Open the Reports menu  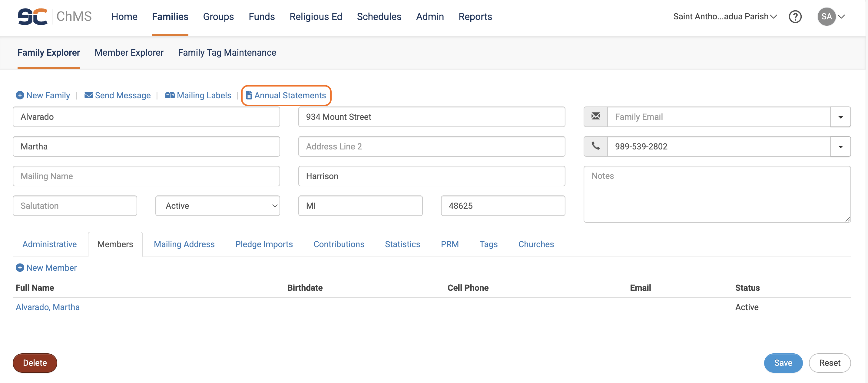point(475,17)
